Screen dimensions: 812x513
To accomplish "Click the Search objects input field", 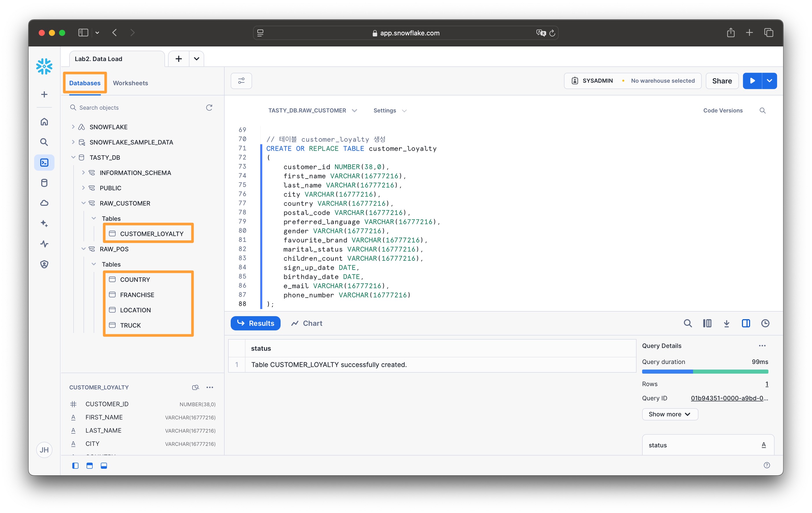I will (135, 108).
